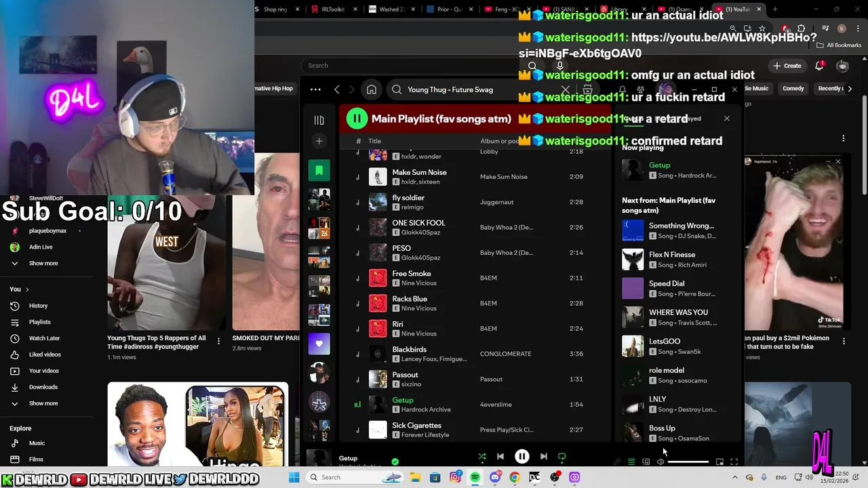Open the Spotify three-dot menu
This screenshot has width=868, height=488.
(315, 89)
